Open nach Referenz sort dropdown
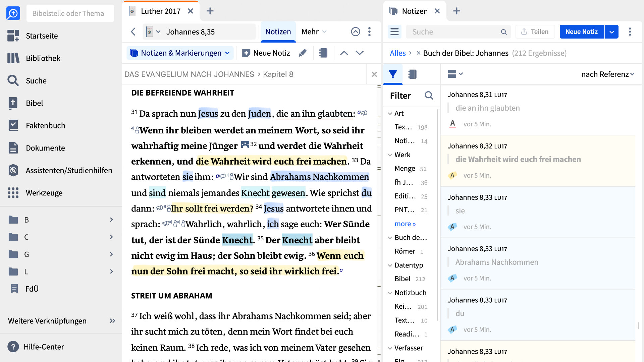 (607, 74)
